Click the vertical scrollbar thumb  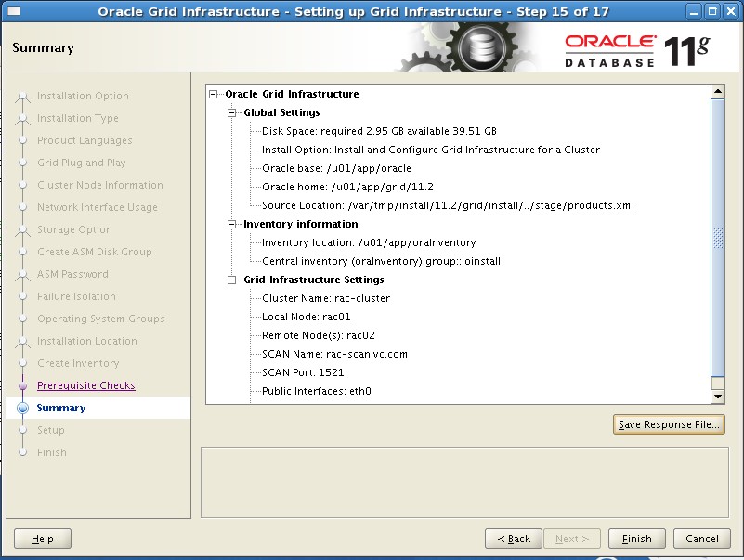pyautogui.click(x=718, y=238)
